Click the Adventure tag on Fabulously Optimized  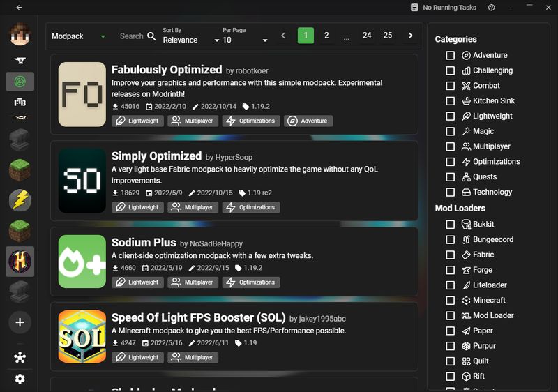(308, 121)
